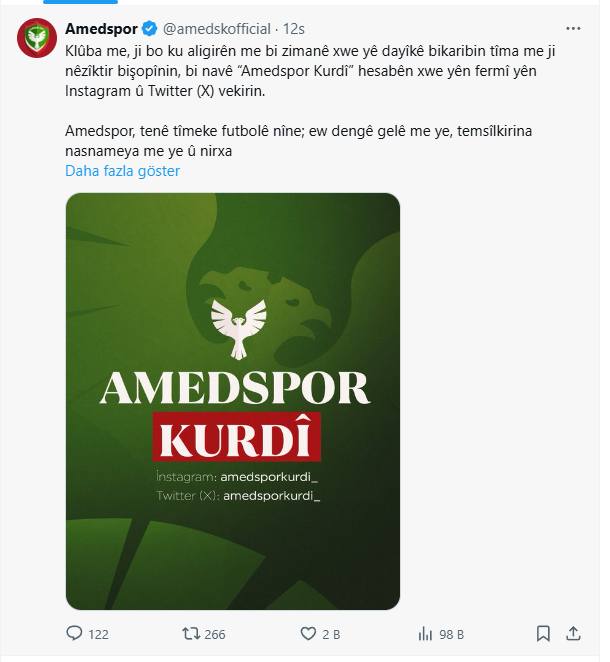This screenshot has width=610, height=662.
Task: Like the tweet with heart icon
Action: [x=308, y=634]
